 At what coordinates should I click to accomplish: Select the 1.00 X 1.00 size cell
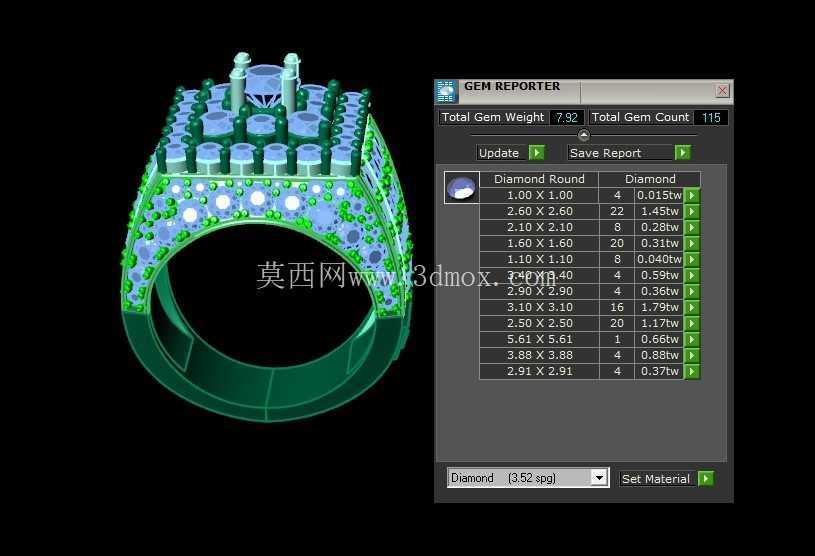pyautogui.click(x=540, y=195)
